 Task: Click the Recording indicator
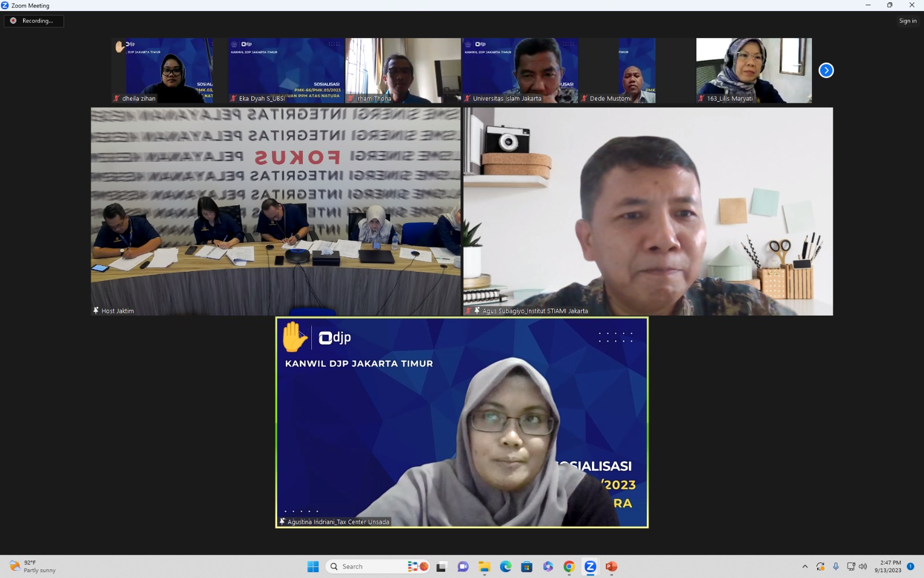[34, 21]
